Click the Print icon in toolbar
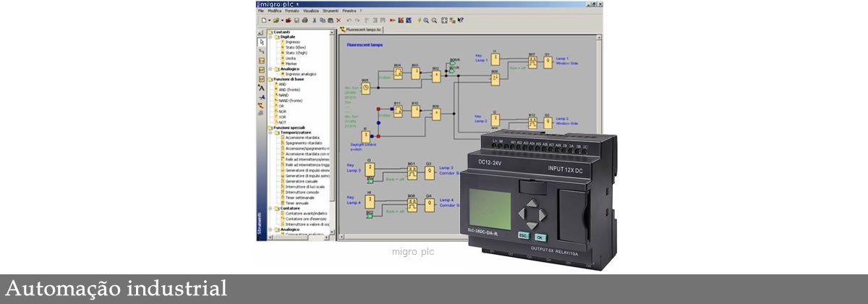 point(305,20)
